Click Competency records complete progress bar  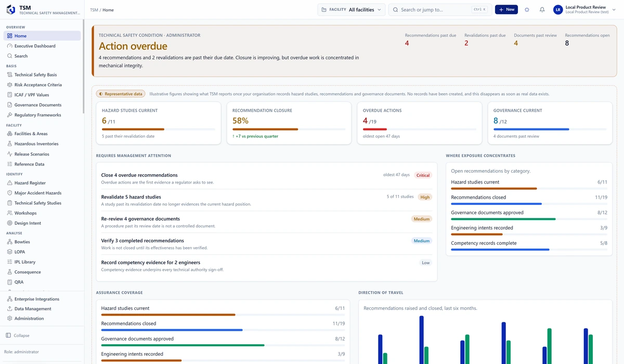coord(529,250)
